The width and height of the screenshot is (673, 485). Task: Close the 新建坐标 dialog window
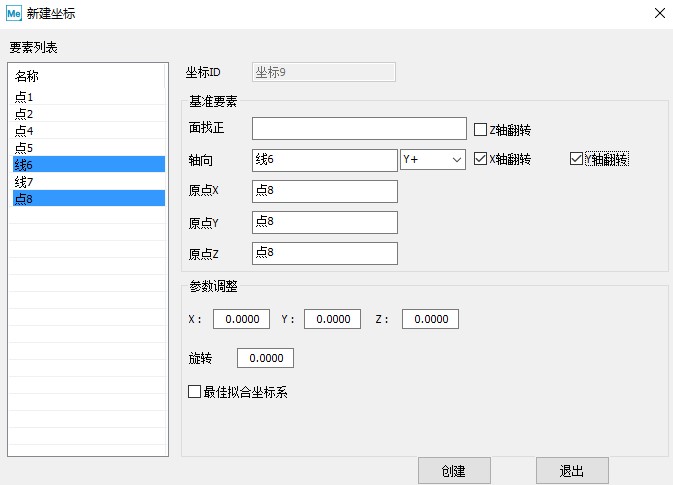(x=658, y=13)
